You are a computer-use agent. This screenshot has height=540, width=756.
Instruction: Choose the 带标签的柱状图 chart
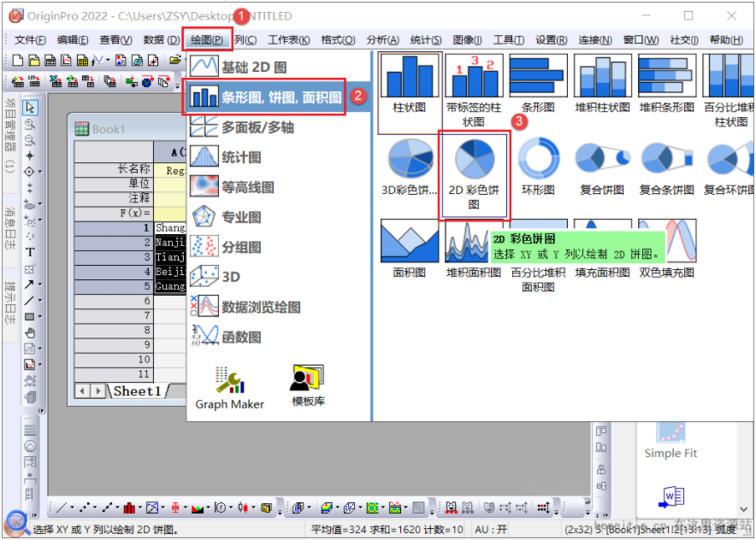click(474, 90)
